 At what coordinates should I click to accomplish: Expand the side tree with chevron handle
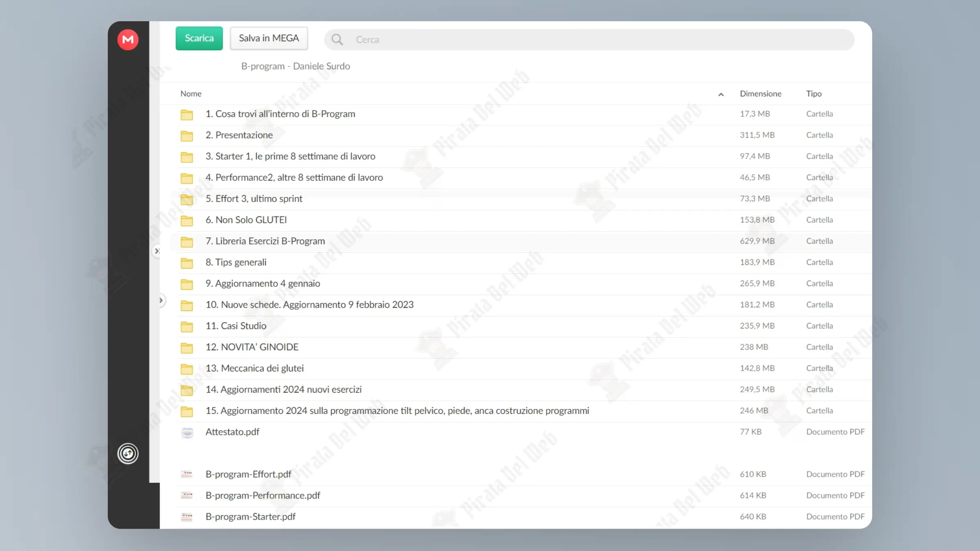pyautogui.click(x=161, y=301)
